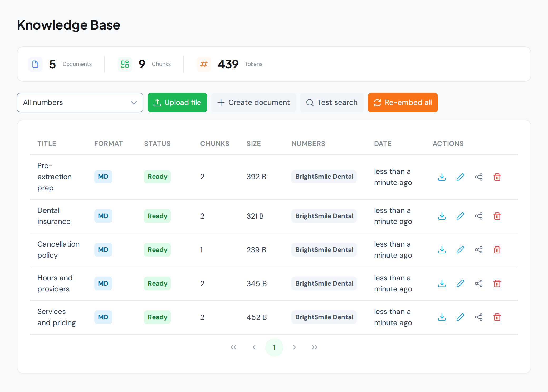548x392 pixels.
Task: Open the All numbers dropdown
Action: (80, 102)
